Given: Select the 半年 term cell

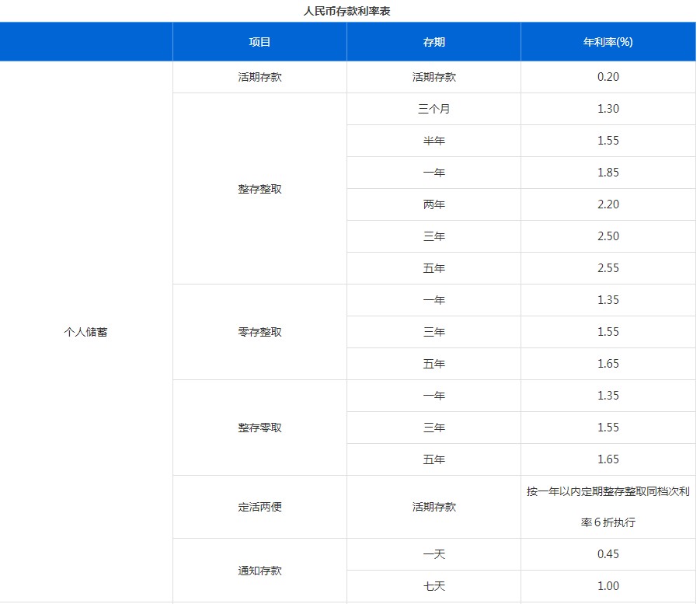Looking at the screenshot, I should (434, 141).
